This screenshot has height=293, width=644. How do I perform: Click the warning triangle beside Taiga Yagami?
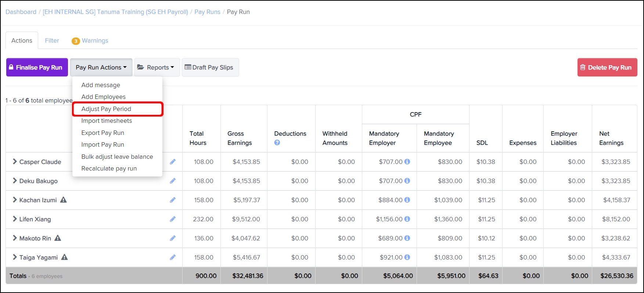(x=65, y=257)
